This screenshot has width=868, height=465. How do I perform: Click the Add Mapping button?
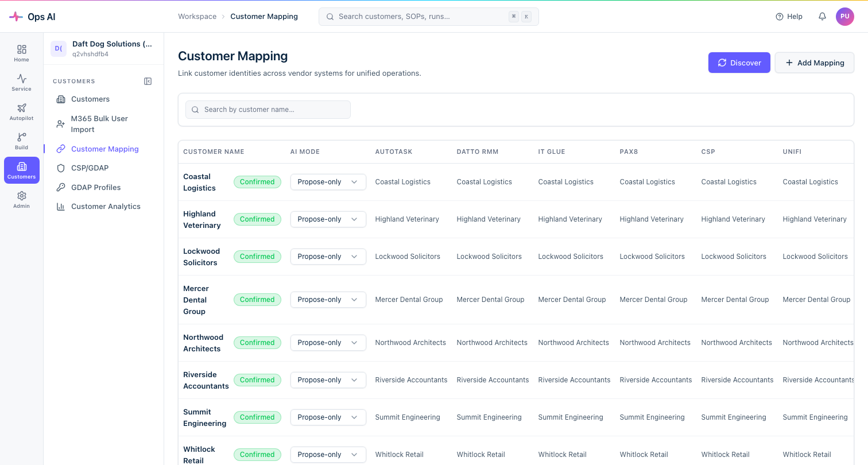click(x=814, y=63)
